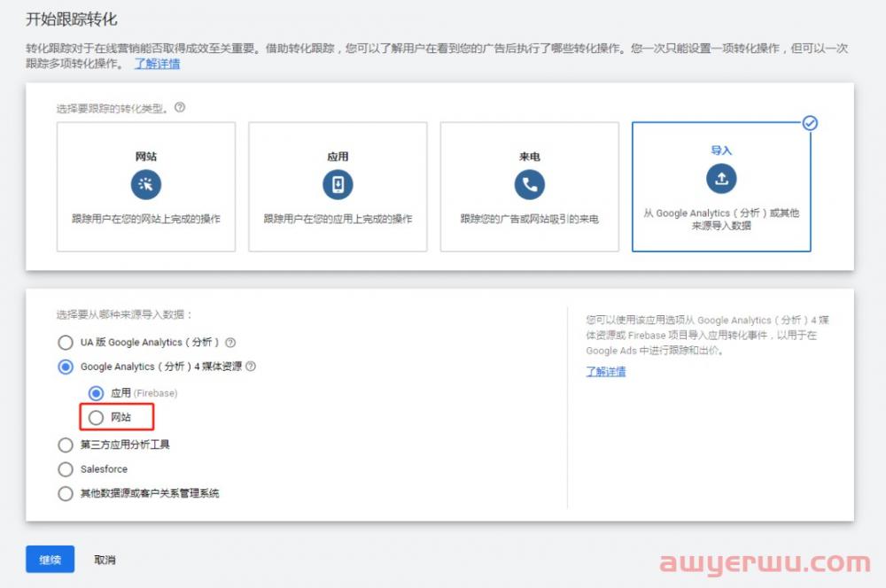Choose UA 版 Google Analytics as data source

pyautogui.click(x=66, y=342)
